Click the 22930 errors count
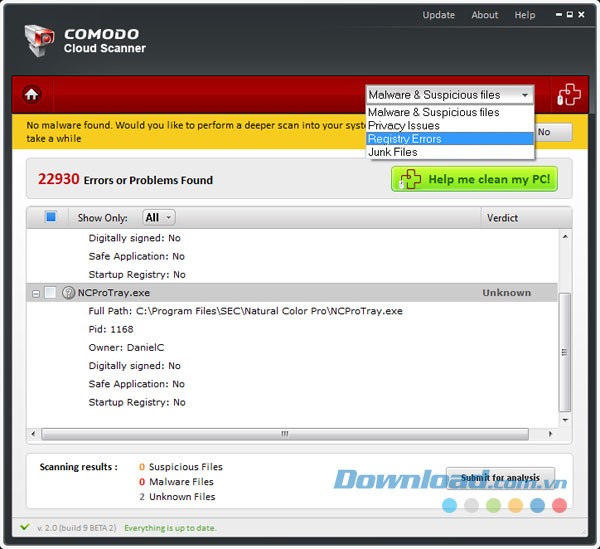 (x=58, y=179)
